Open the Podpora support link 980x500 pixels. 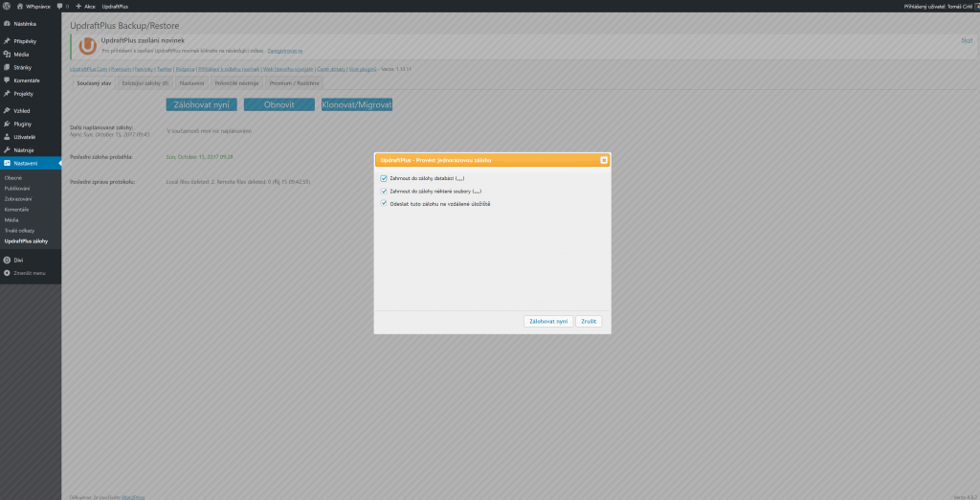pos(185,69)
